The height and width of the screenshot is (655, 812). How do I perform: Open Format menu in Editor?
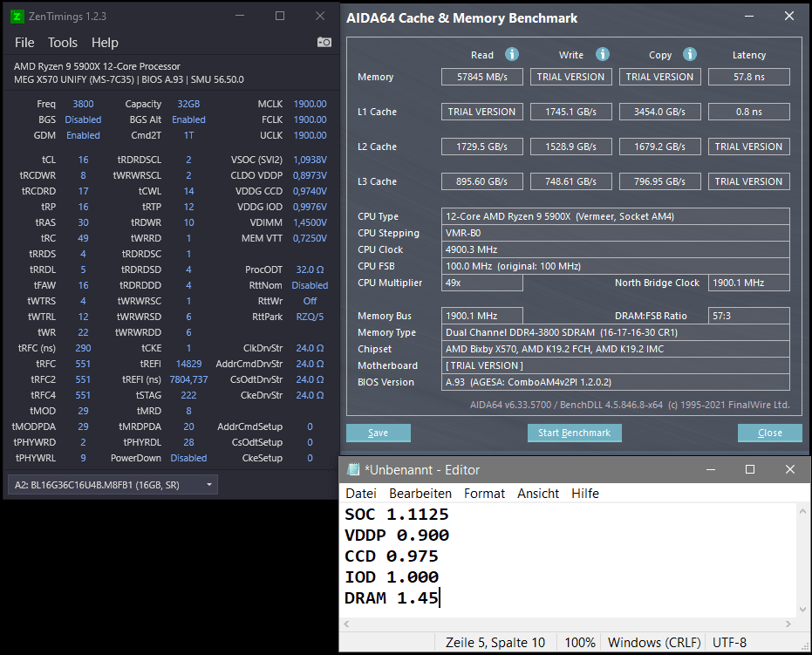point(484,494)
